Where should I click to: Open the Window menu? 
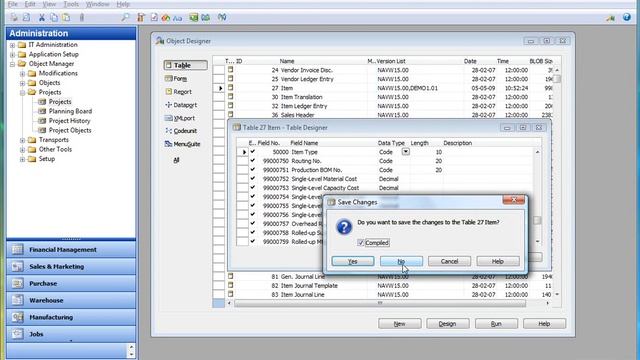(x=97, y=4)
